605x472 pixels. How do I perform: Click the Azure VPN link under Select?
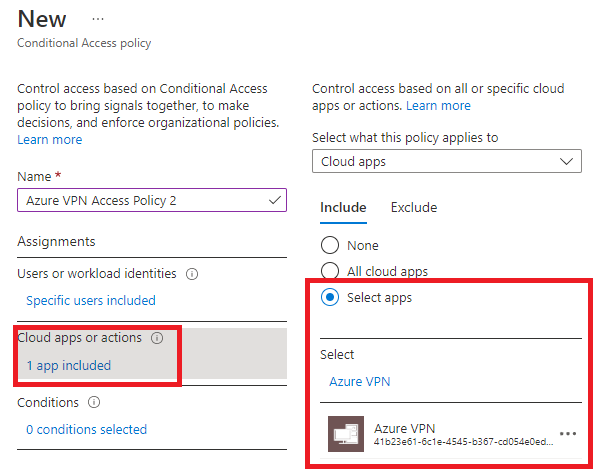pos(360,382)
